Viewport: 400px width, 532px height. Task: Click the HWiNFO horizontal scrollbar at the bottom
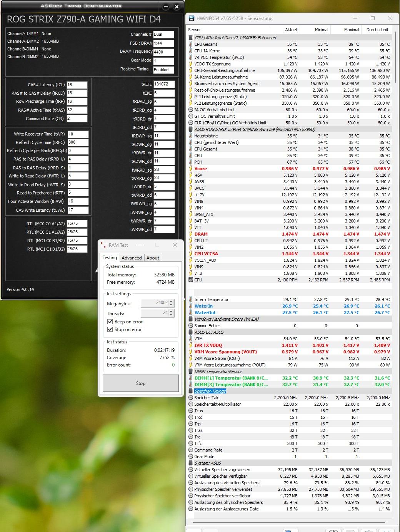pyautogui.click(x=289, y=522)
